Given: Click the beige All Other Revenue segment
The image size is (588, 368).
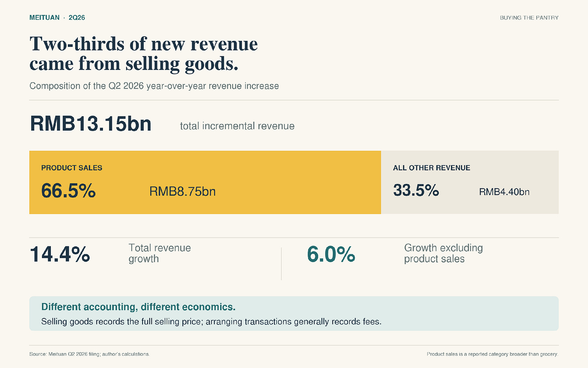Looking at the screenshot, I should (x=470, y=182).
